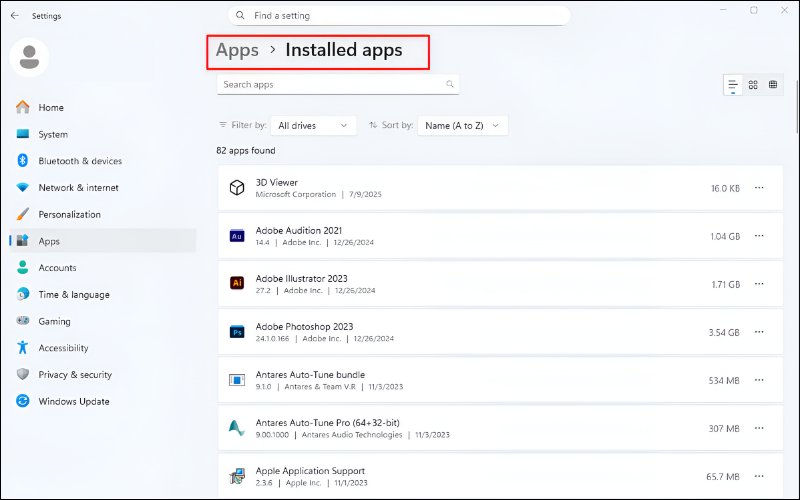Click the 65.7 MB size value
Image resolution: width=800 pixels, height=500 pixels.
723,477
